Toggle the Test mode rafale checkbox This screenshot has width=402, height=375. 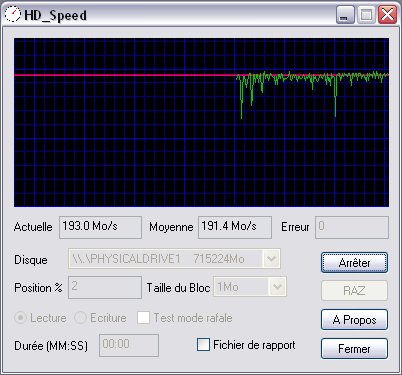143,317
